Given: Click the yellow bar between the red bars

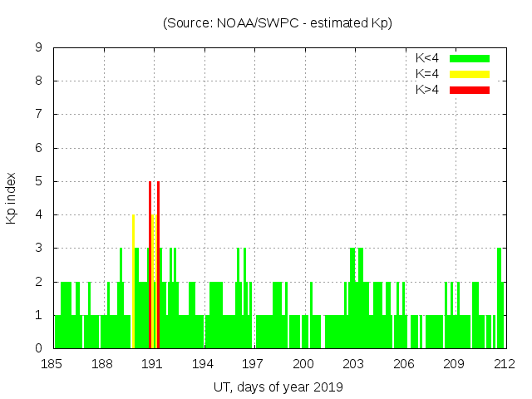Looking at the screenshot, I should pos(154,283).
